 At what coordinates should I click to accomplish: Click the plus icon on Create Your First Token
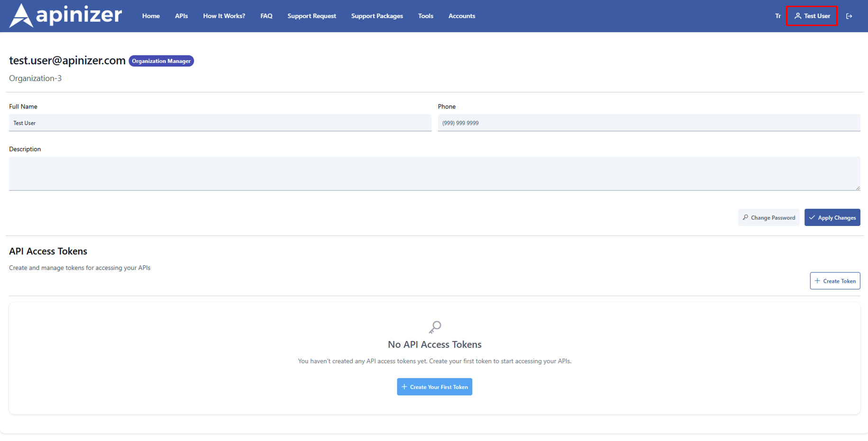(x=404, y=387)
